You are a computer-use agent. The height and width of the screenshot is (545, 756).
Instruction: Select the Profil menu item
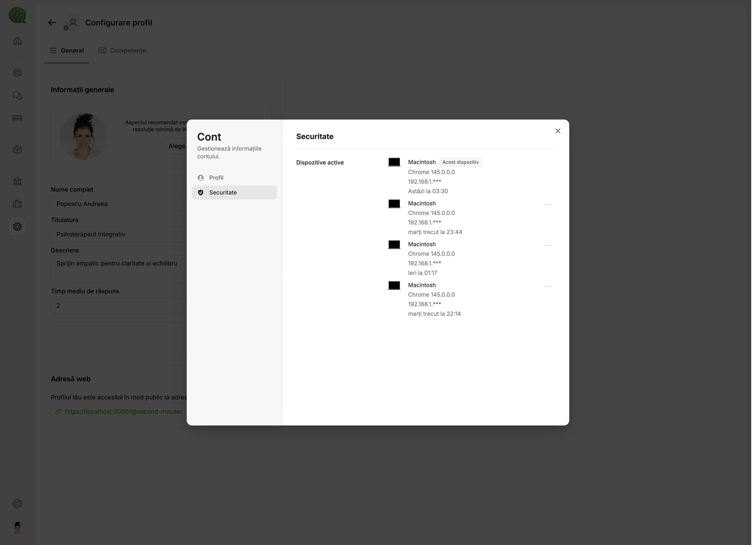216,178
